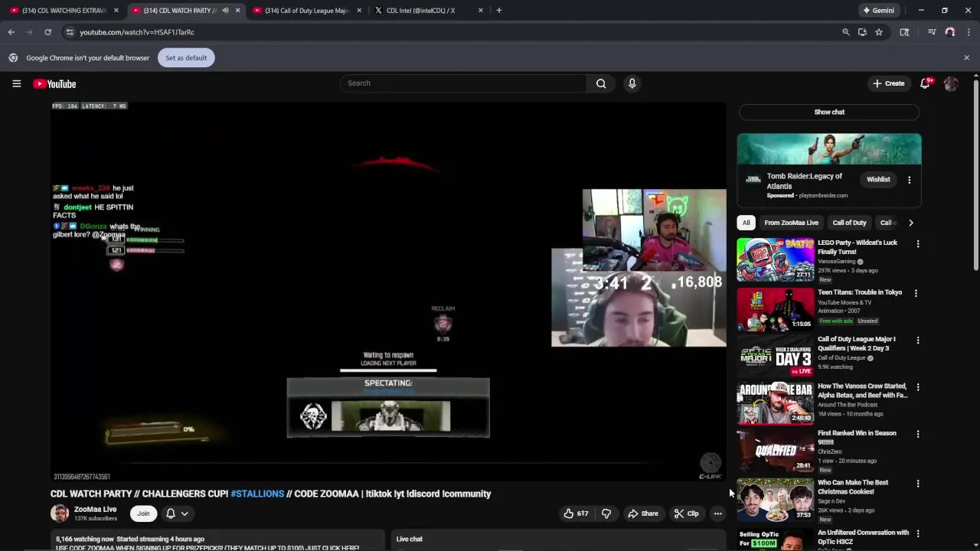Open the description box text
The height and width of the screenshot is (551, 980).
217,541
